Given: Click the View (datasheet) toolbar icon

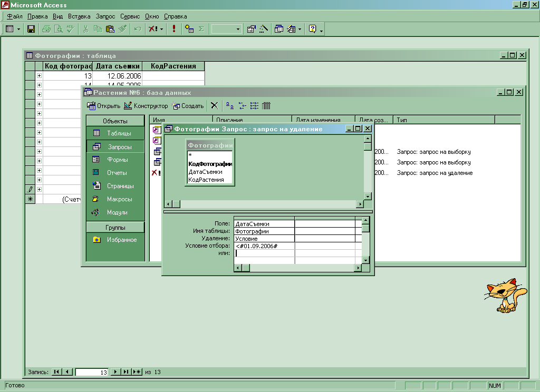Looking at the screenshot, I should 9,29.
